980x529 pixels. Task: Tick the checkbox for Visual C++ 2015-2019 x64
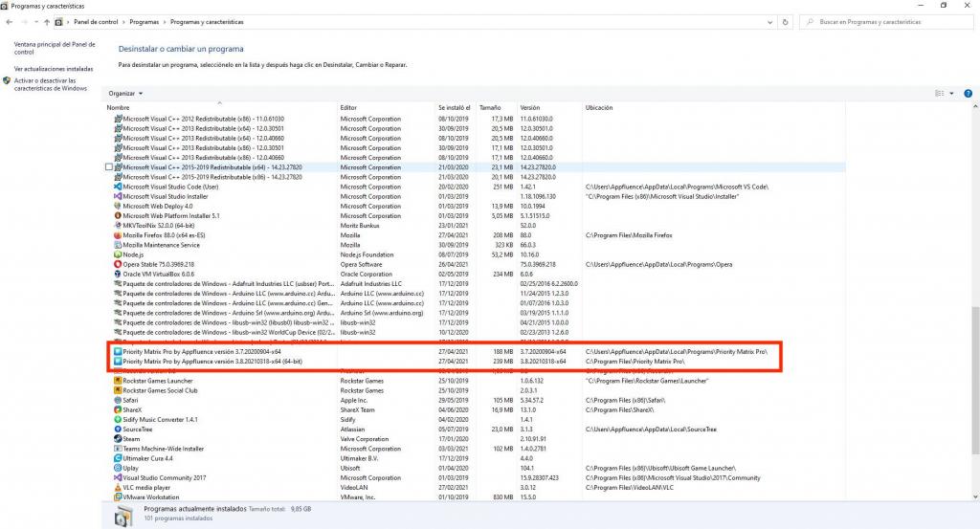[109, 167]
